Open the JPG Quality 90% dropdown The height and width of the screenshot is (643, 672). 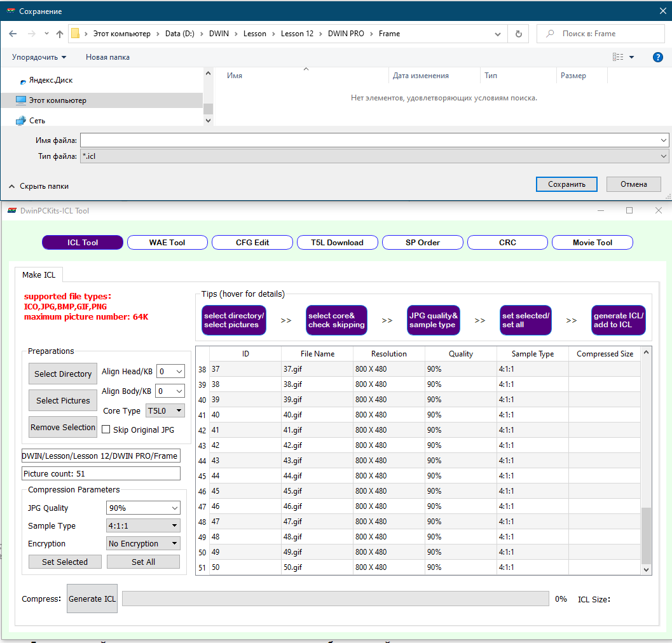click(x=143, y=508)
